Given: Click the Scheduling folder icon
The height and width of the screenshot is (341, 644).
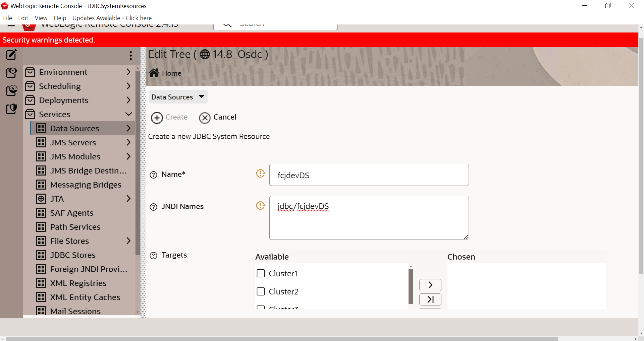Looking at the screenshot, I should (x=30, y=86).
